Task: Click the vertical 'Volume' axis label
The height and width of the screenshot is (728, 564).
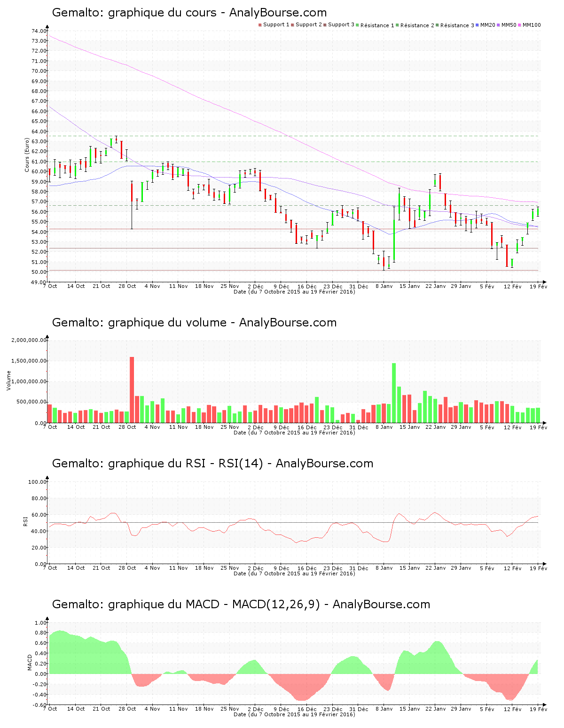Action: (x=8, y=380)
